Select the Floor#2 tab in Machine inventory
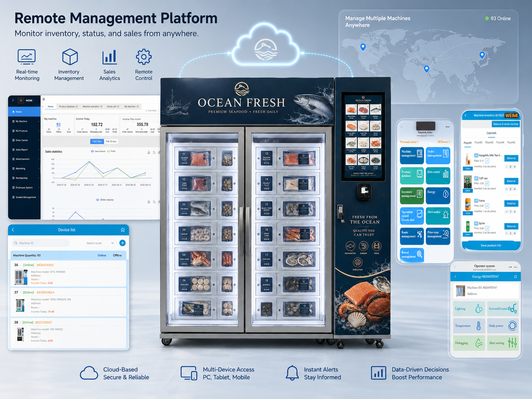 click(479, 142)
